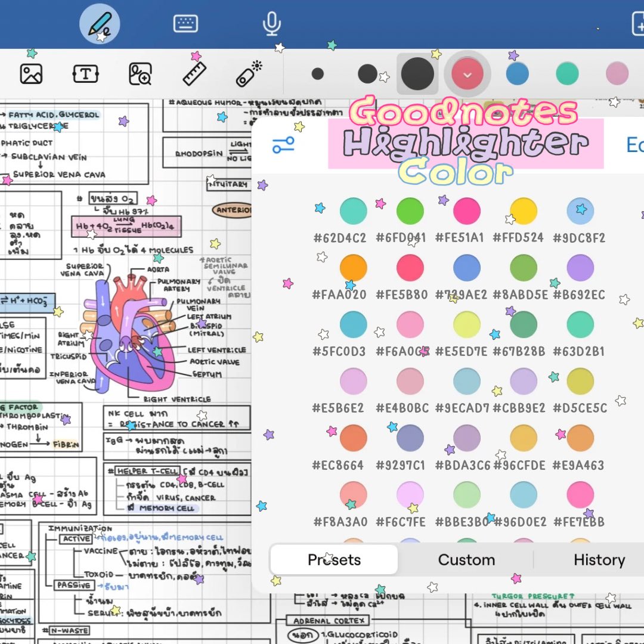The height and width of the screenshot is (644, 644).
Task: Select the teal toolbar color
Action: pos(567,74)
